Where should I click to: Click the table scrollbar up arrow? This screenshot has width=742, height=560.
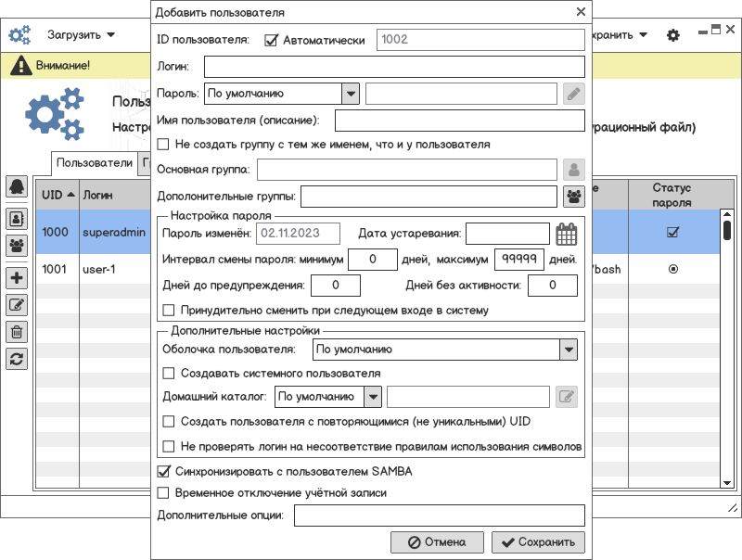pos(727,214)
